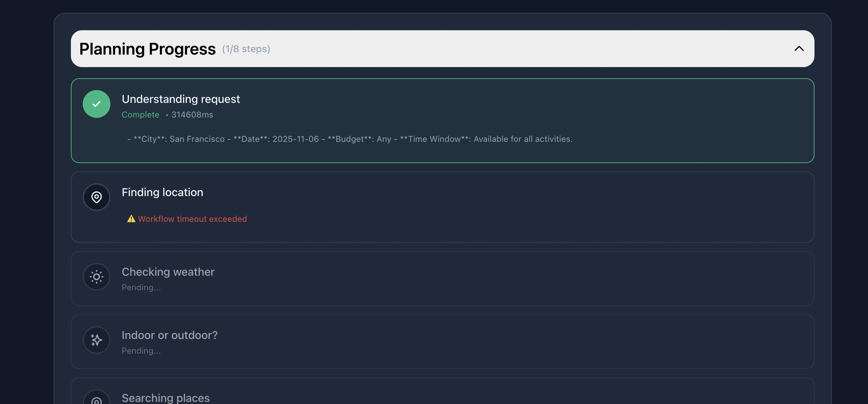This screenshot has width=868, height=404.
Task: Click the Indoor or outdoor sparkle icon
Action: (x=97, y=340)
